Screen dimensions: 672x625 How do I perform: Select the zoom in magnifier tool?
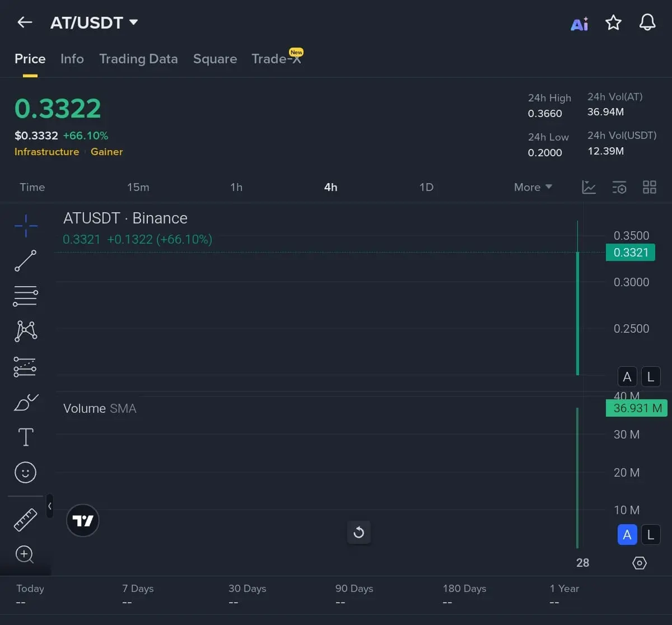tap(25, 554)
